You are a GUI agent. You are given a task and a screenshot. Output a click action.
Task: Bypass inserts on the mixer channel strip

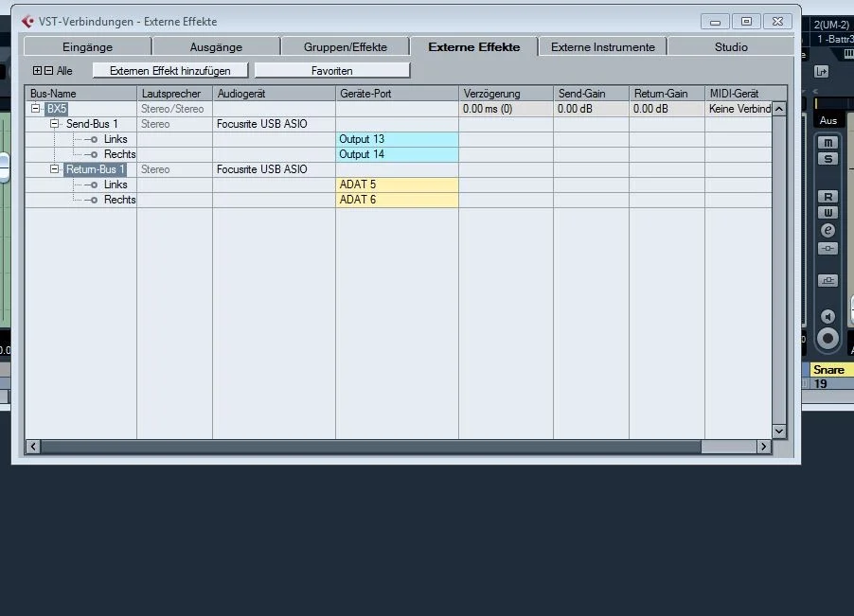(827, 249)
